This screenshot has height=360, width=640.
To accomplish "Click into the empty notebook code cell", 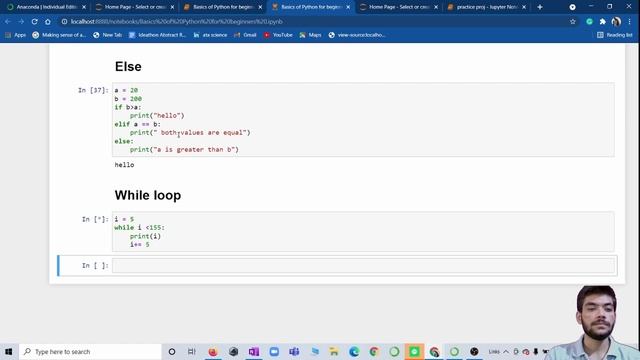I will point(363,266).
